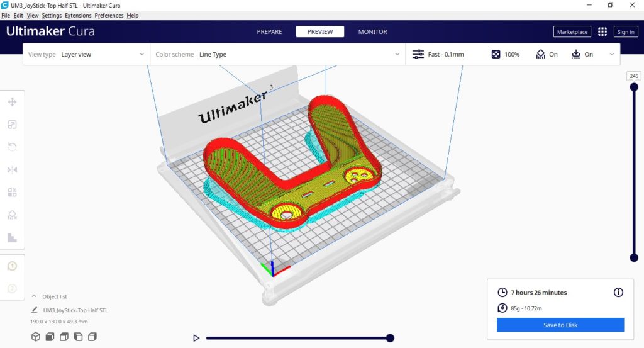Viewport: 644px width, 348px height.
Task: Click the layer number 245 field
Action: point(634,76)
